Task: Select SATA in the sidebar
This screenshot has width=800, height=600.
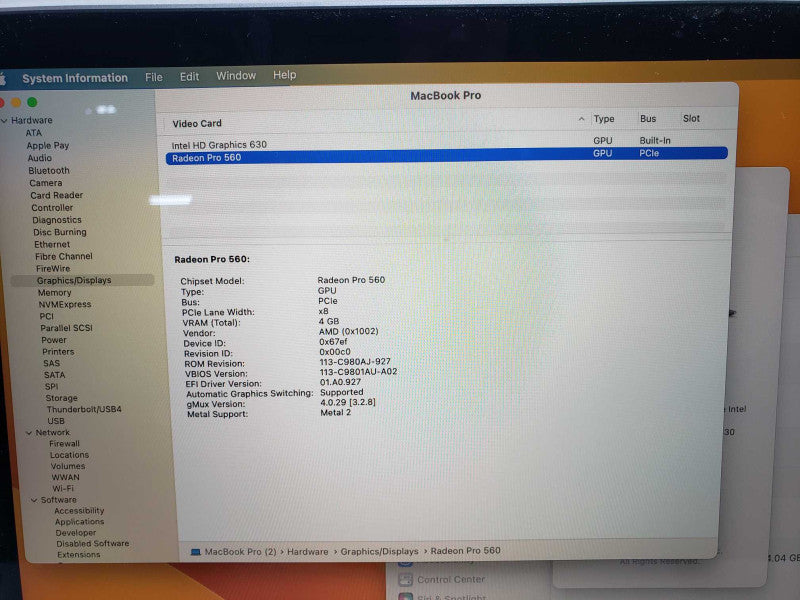Action: point(55,375)
